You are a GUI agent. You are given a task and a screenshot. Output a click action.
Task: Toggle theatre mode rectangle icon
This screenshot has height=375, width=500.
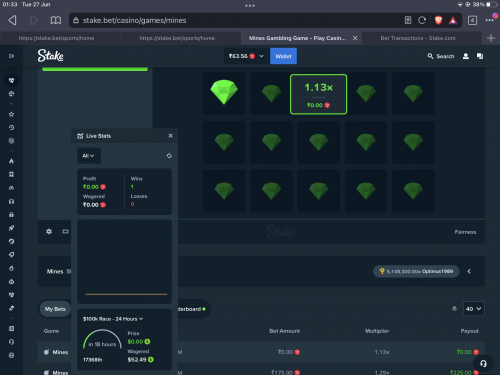65,231
